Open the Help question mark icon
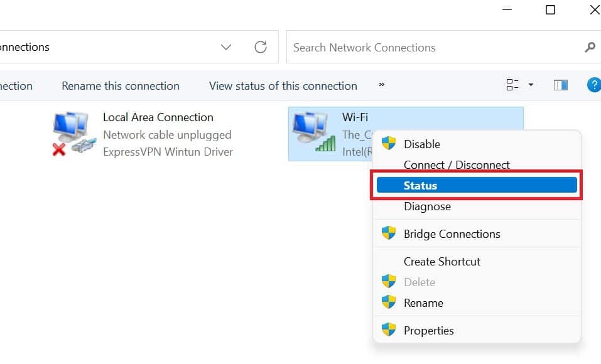The image size is (601, 364). tap(593, 85)
